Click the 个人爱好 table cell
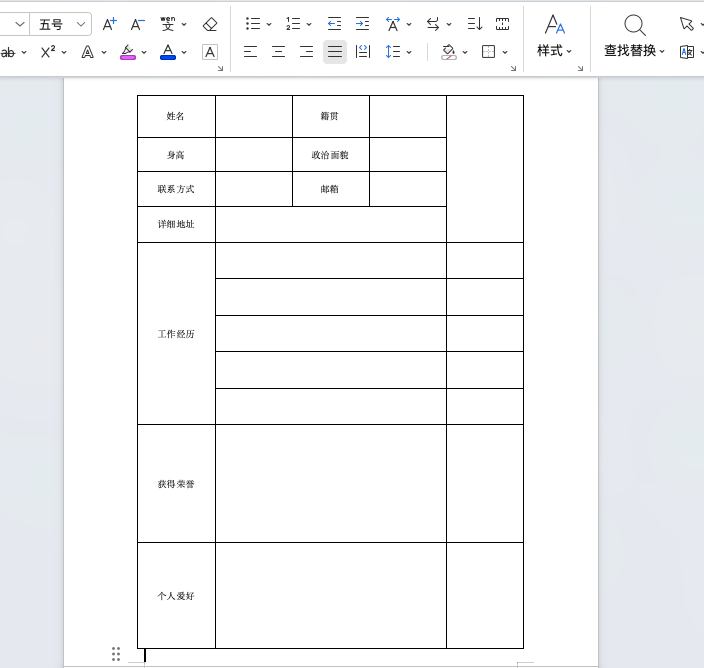 click(x=176, y=596)
